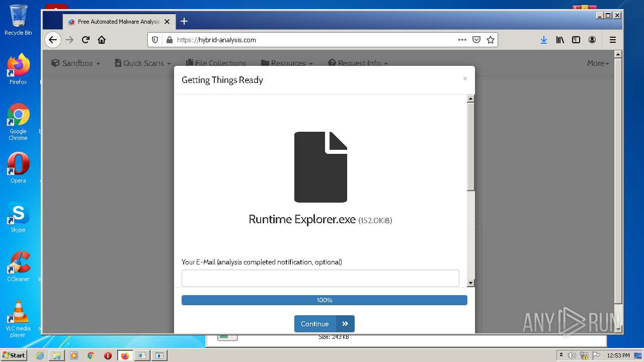Select Firefox desktop shortcut
The height and width of the screenshot is (362, 644).
pyautogui.click(x=18, y=69)
